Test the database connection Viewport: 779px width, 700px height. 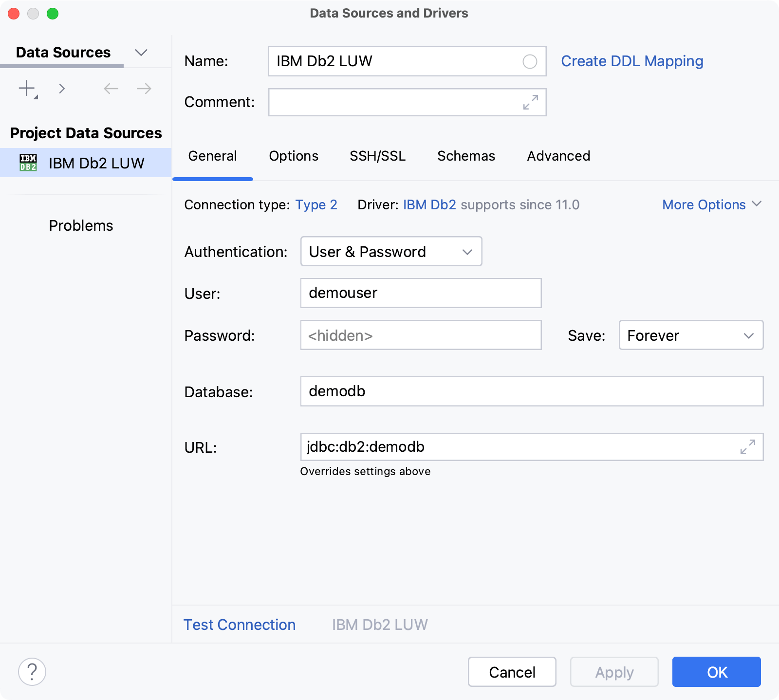[239, 625]
